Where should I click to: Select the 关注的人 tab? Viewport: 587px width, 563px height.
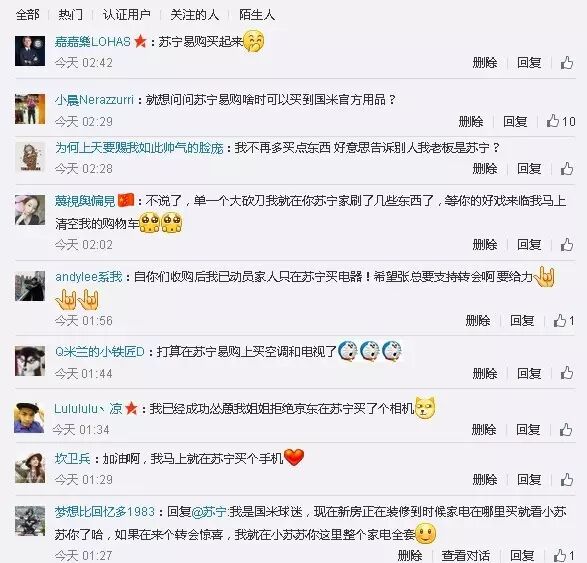coord(194,15)
